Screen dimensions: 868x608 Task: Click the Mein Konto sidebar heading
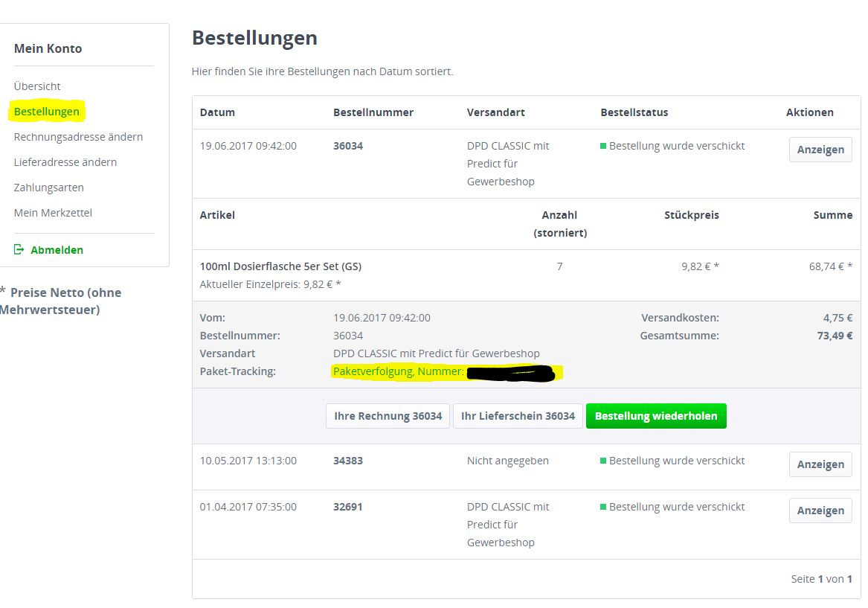(x=48, y=48)
